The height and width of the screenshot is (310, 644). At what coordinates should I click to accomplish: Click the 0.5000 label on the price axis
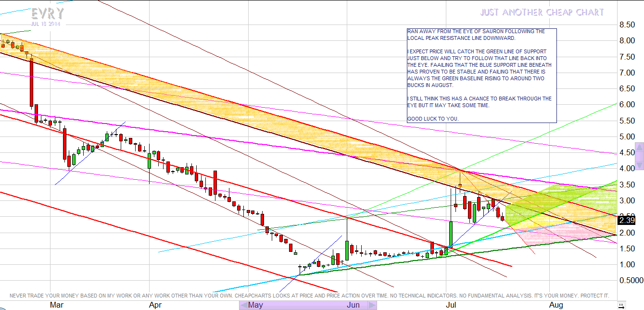coord(631,280)
